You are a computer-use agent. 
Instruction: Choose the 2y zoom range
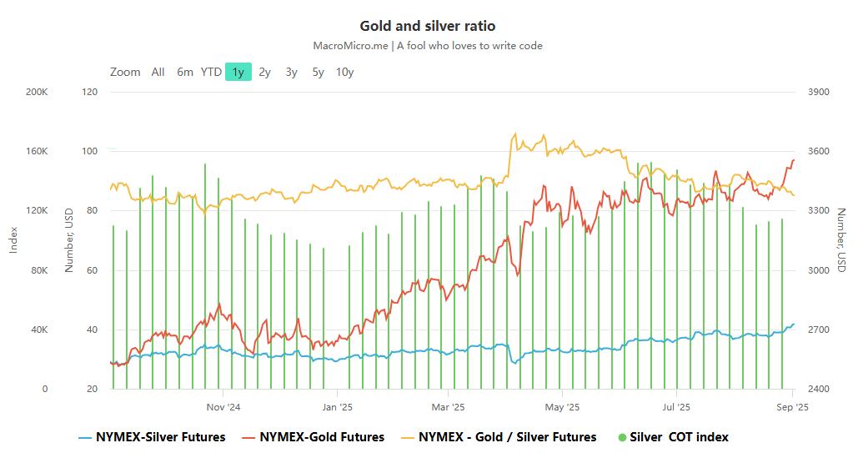[x=264, y=72]
